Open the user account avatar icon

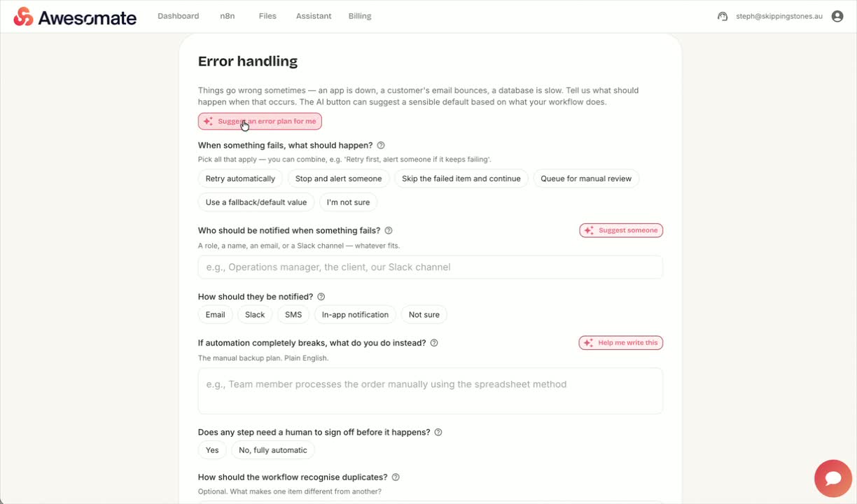pyautogui.click(x=837, y=16)
